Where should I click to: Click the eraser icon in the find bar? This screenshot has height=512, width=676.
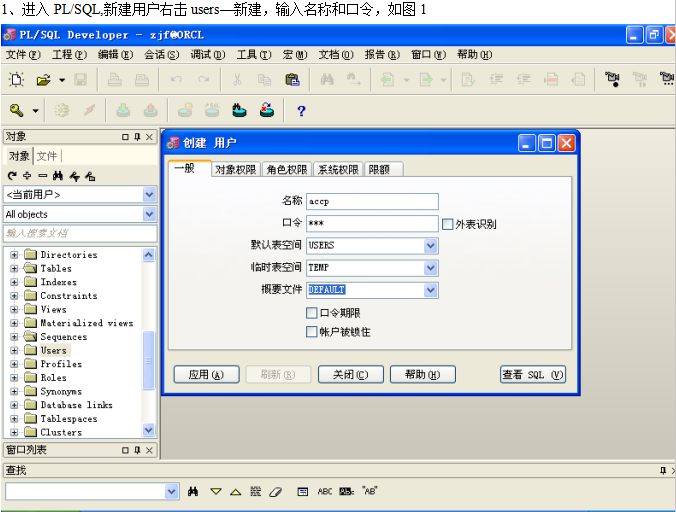[277, 491]
